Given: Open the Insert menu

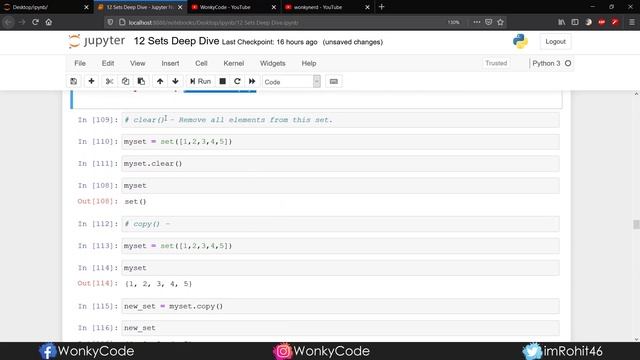Looking at the screenshot, I should click(170, 63).
